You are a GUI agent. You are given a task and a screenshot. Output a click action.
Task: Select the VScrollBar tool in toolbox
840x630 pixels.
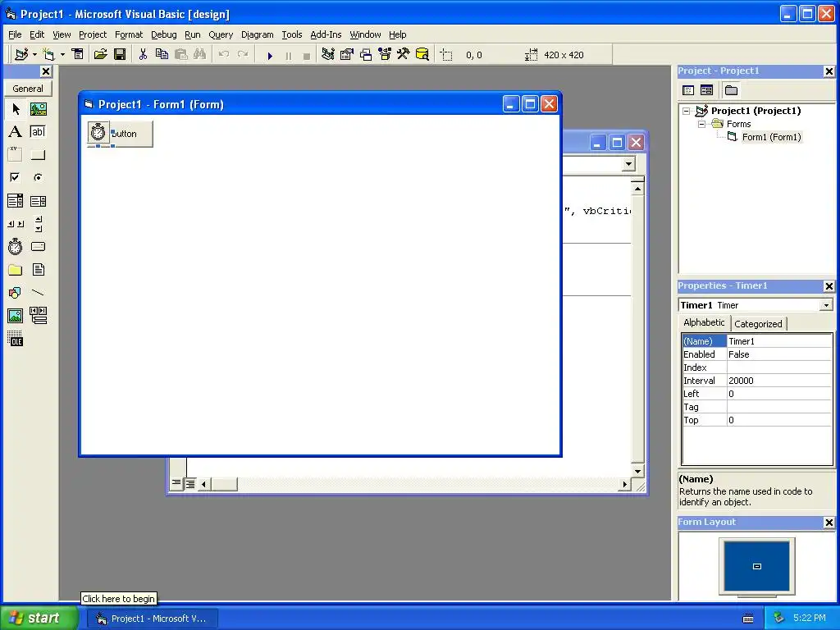click(38, 224)
